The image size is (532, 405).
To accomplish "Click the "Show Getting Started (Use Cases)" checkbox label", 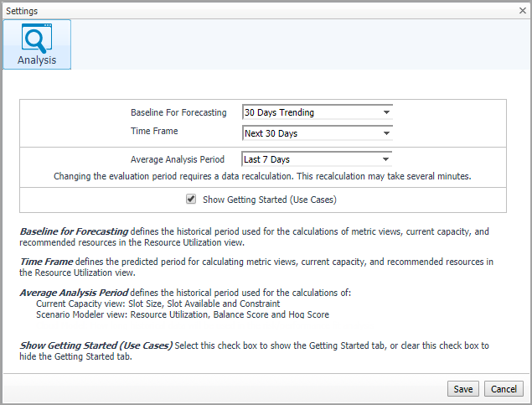I will [269, 200].
